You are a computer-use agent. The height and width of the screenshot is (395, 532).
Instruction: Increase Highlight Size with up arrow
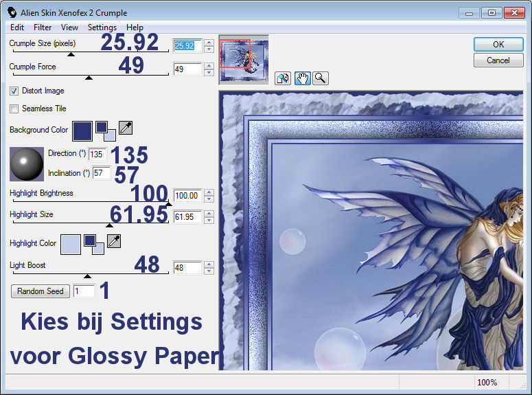(x=209, y=214)
